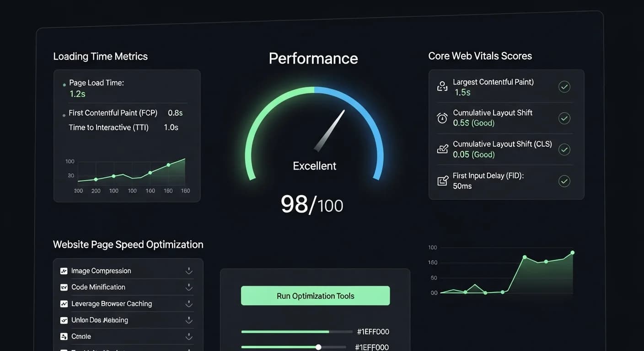Click the Image Compression row icon
Screen dimensions: 644x351
(64, 271)
